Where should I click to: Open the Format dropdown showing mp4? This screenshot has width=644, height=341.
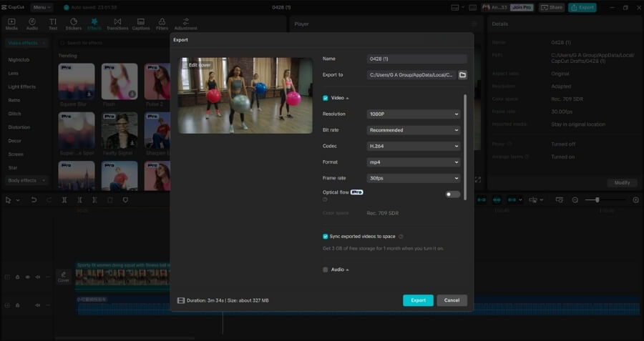pos(414,162)
